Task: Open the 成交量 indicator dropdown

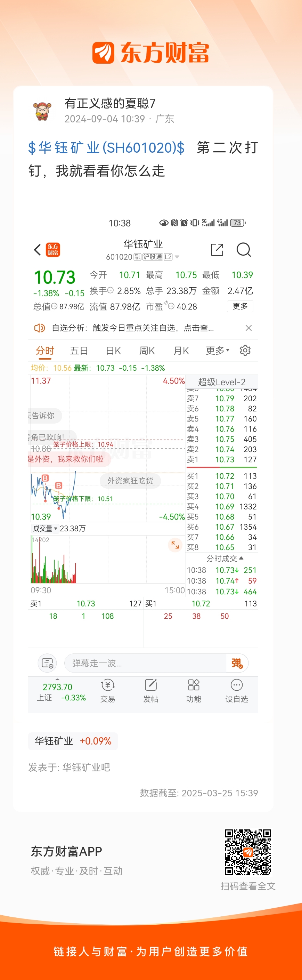Action: [x=44, y=528]
